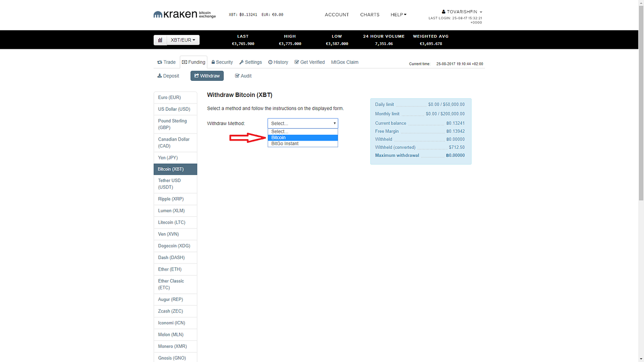Image resolution: width=644 pixels, height=362 pixels.
Task: Open the MtGox Claim tab
Action: (345, 62)
